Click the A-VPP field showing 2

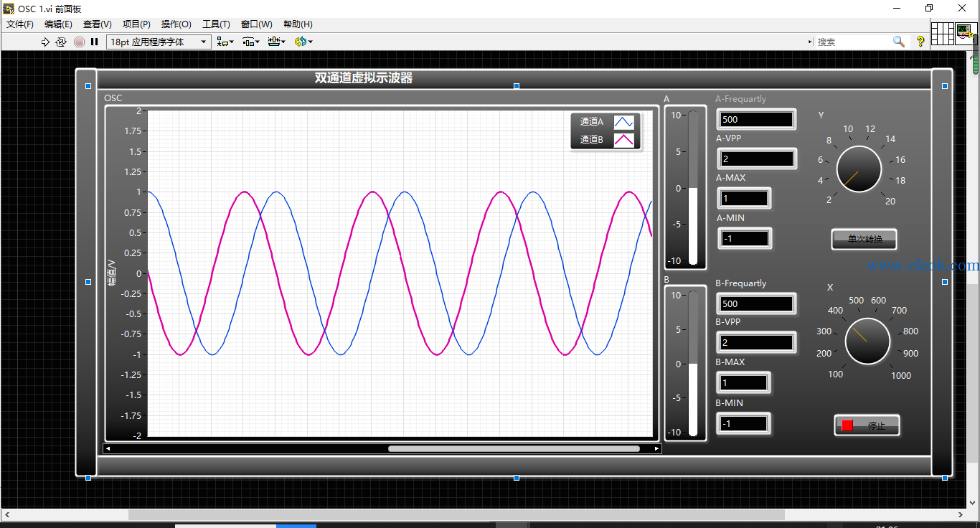tap(756, 159)
